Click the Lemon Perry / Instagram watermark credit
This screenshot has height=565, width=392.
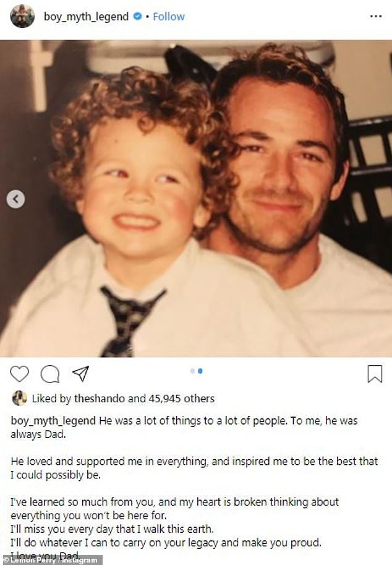tap(51, 560)
